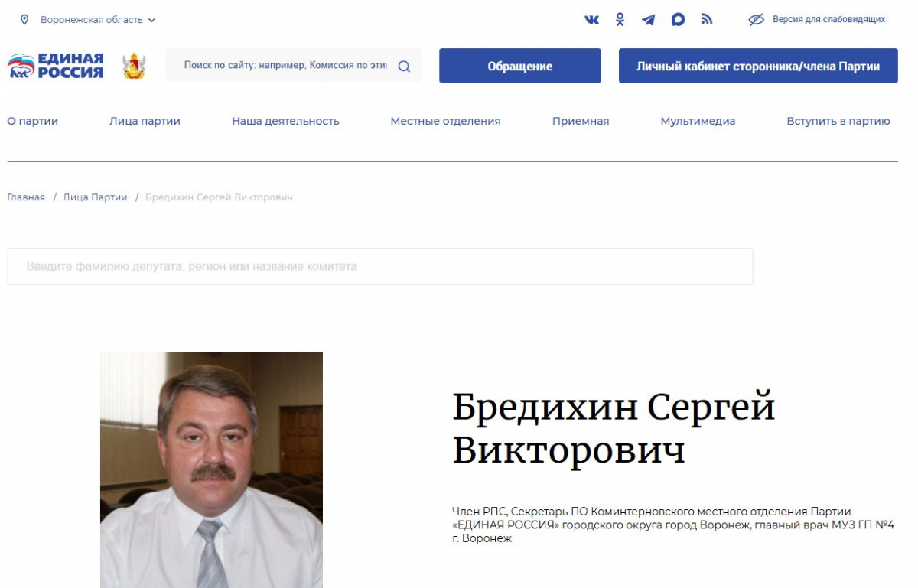Screen dimensions: 918x588
Task: Expand the Воронежская область region dropdown
Action: [97, 20]
